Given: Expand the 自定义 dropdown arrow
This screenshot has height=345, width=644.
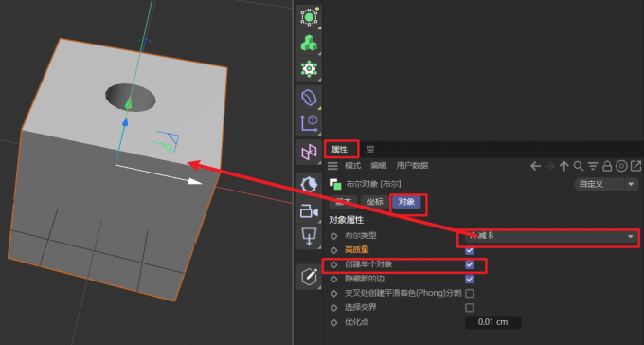Looking at the screenshot, I should pyautogui.click(x=632, y=184).
